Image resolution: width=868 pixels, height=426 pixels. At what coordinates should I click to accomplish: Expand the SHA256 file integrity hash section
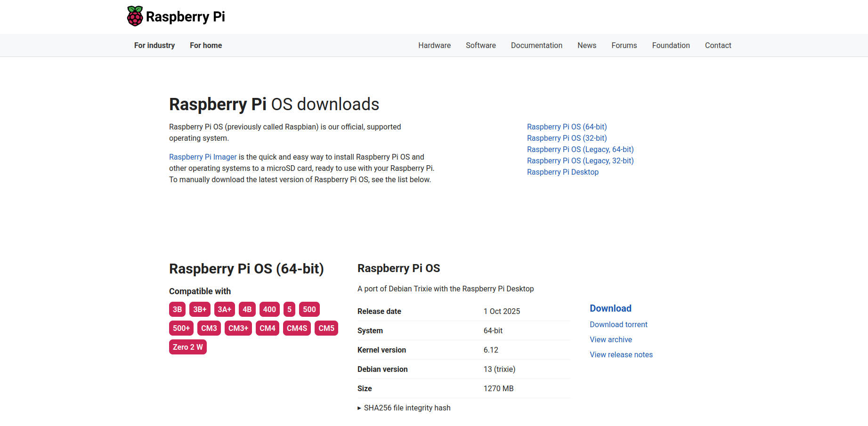(404, 408)
